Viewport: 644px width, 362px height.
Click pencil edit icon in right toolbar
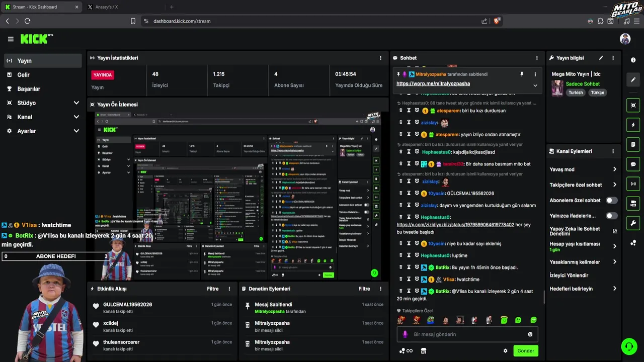tap(633, 79)
